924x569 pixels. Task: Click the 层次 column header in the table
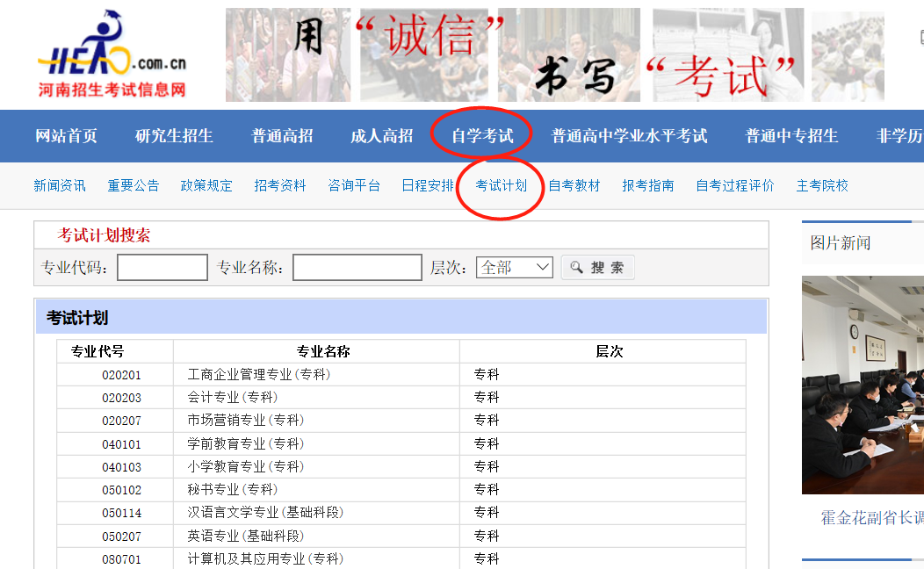609,351
